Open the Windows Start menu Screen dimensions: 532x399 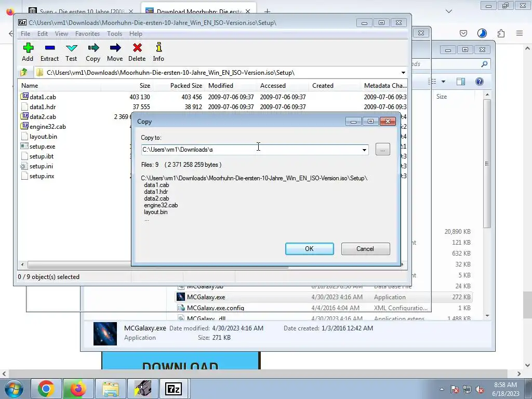[x=14, y=389]
